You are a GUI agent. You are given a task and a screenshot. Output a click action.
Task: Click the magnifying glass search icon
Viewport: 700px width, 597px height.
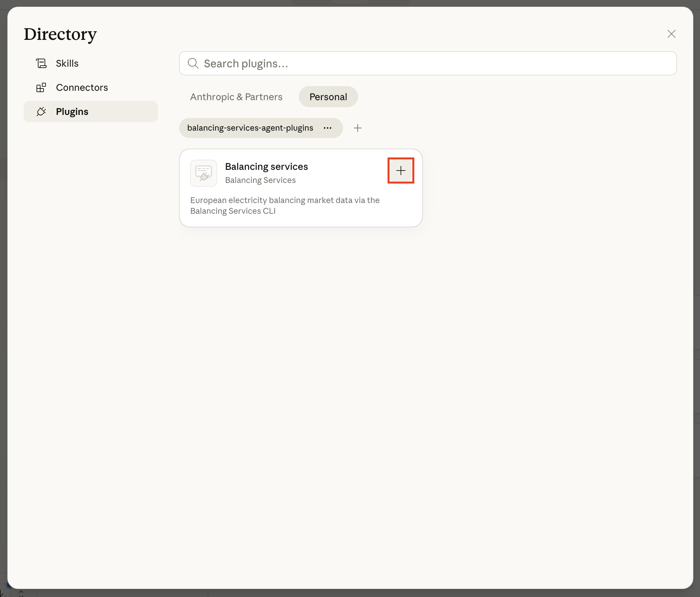click(x=193, y=63)
